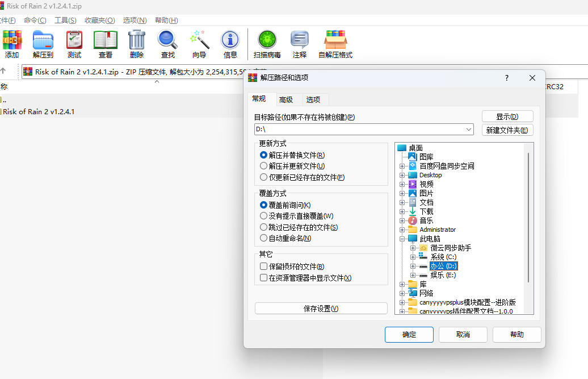This screenshot has width=588, height=379.
Task: Click the 测试 (Test) toolbar icon
Action: click(x=74, y=44)
